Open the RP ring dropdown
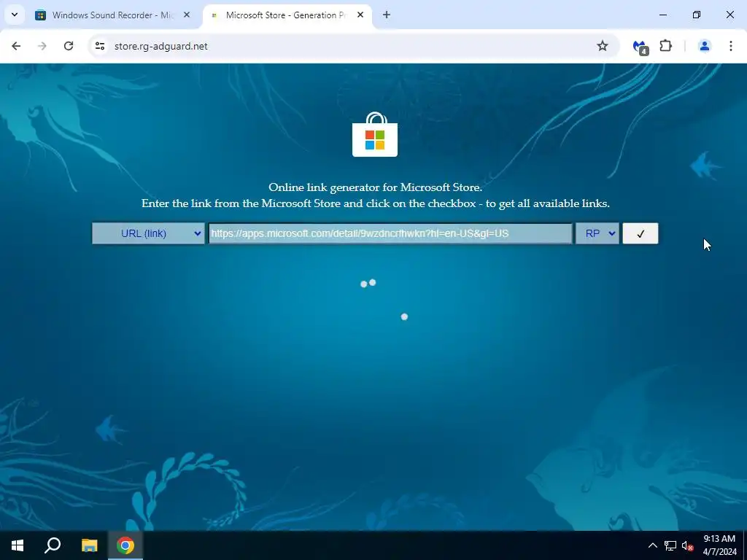 pos(597,233)
